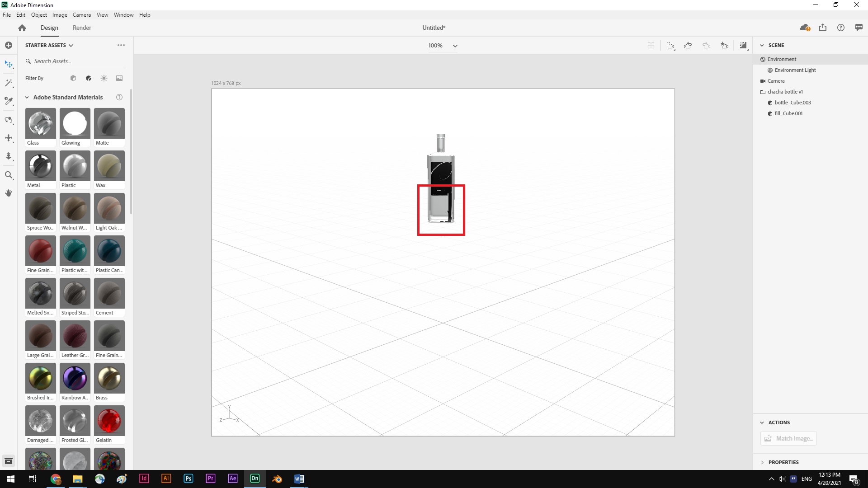The height and width of the screenshot is (488, 868).
Task: Bookmark the current camera view
Action: [725, 45]
